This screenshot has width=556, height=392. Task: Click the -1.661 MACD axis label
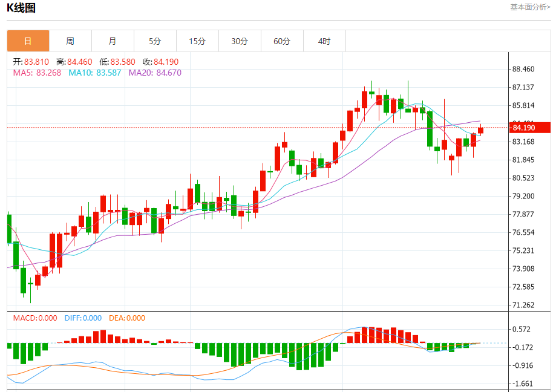[522, 384]
